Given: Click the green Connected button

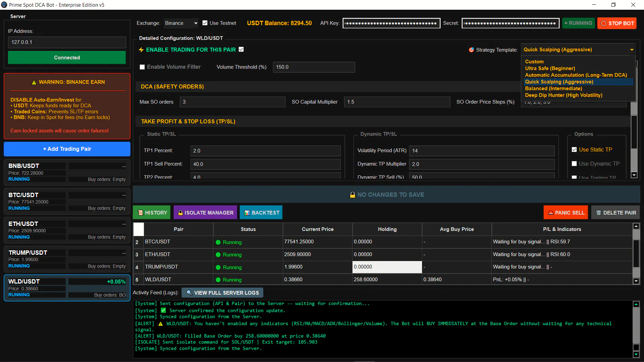Looking at the screenshot, I should point(67,58).
